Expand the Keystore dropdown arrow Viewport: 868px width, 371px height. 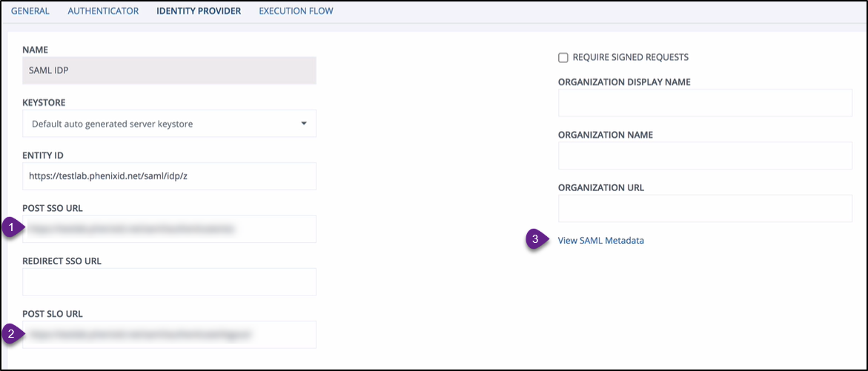(x=304, y=124)
